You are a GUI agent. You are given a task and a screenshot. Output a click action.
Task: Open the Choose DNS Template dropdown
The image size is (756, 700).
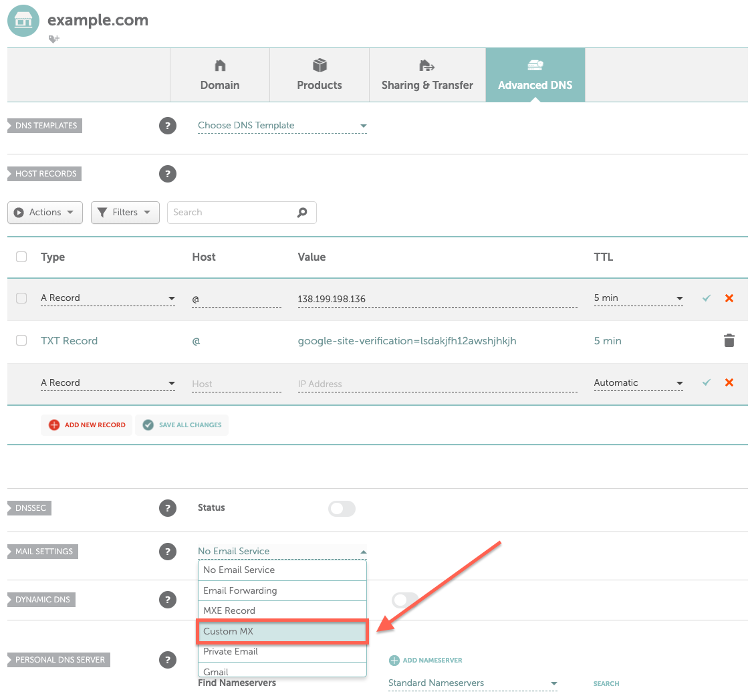tap(282, 126)
